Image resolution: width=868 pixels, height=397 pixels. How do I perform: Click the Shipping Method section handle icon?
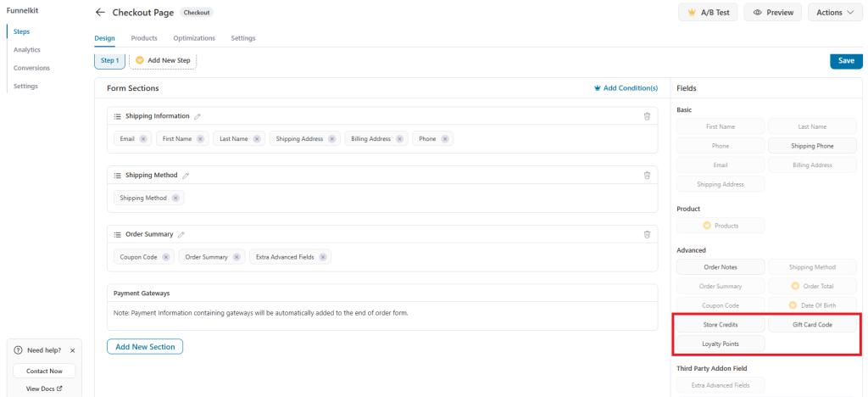[x=117, y=175]
